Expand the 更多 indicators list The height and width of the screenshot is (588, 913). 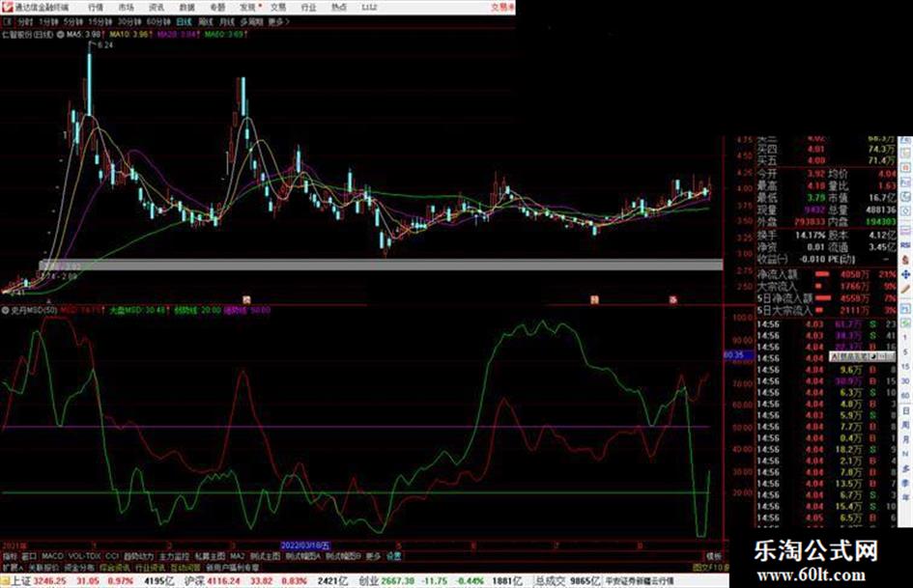[373, 556]
